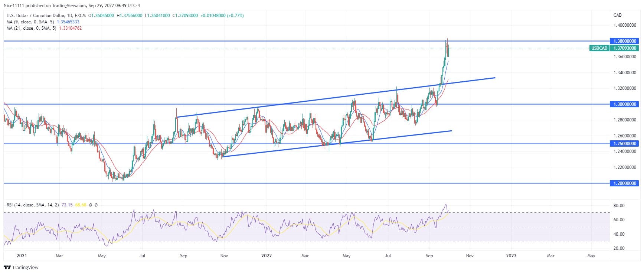Click the 1.38000000 price level label
644x274 pixels.
625,41
